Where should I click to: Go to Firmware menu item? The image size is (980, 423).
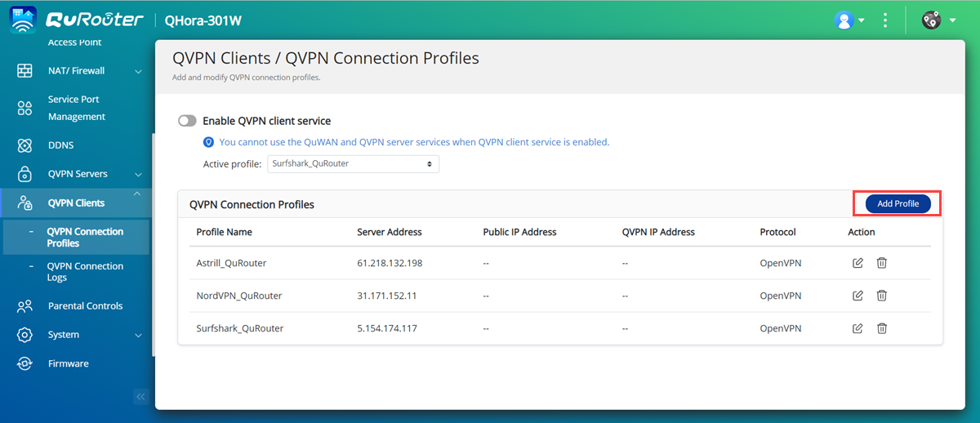pos(68,363)
